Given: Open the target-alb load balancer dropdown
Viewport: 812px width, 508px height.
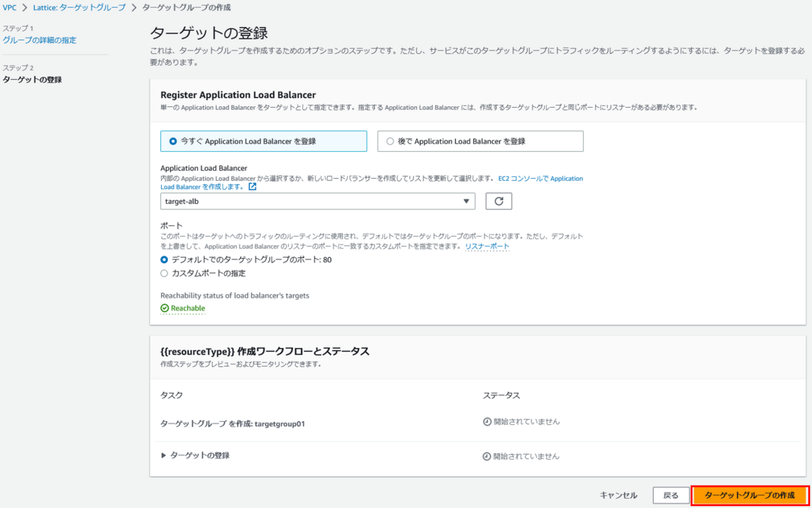Looking at the screenshot, I should [318, 201].
